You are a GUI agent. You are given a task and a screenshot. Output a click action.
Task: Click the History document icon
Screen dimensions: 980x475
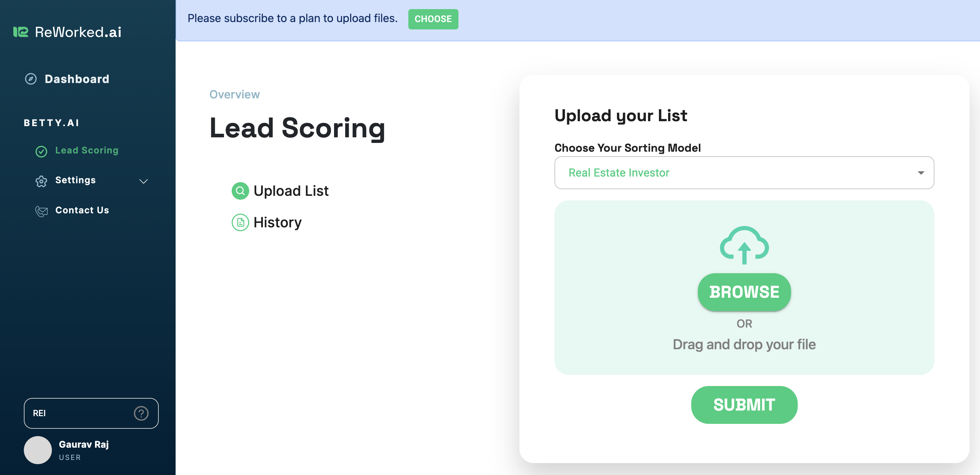click(240, 222)
